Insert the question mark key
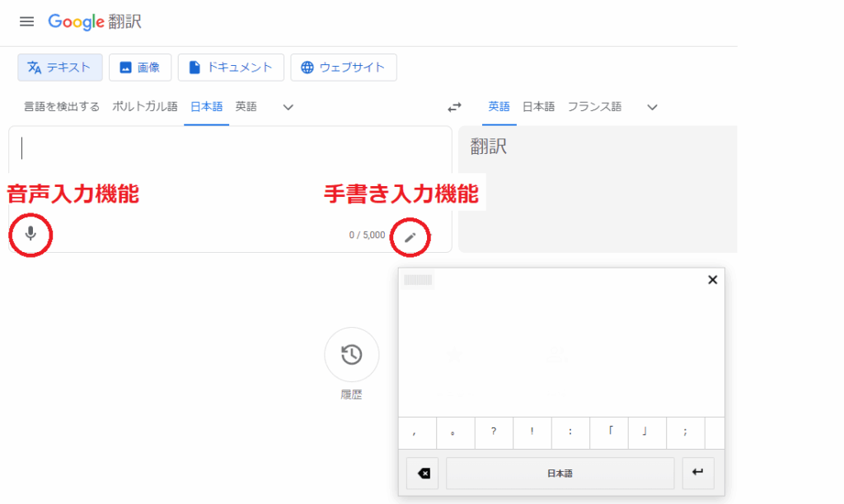844x504 pixels. 494,432
